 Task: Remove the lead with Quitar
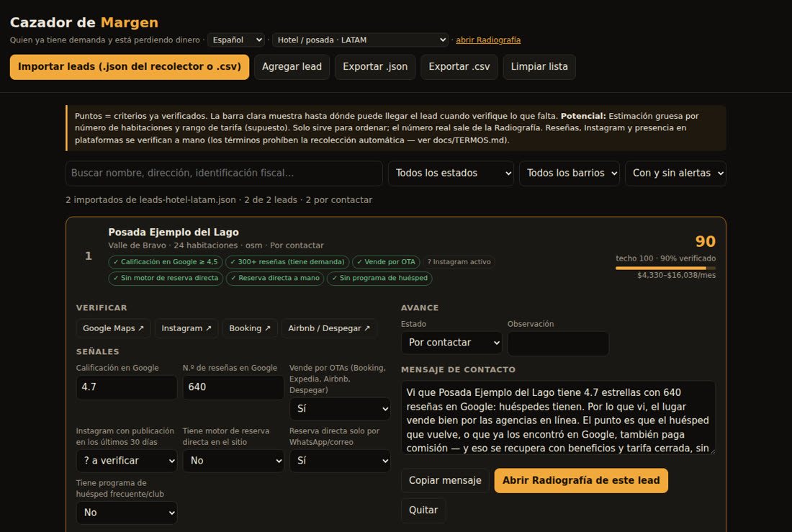pos(423,510)
